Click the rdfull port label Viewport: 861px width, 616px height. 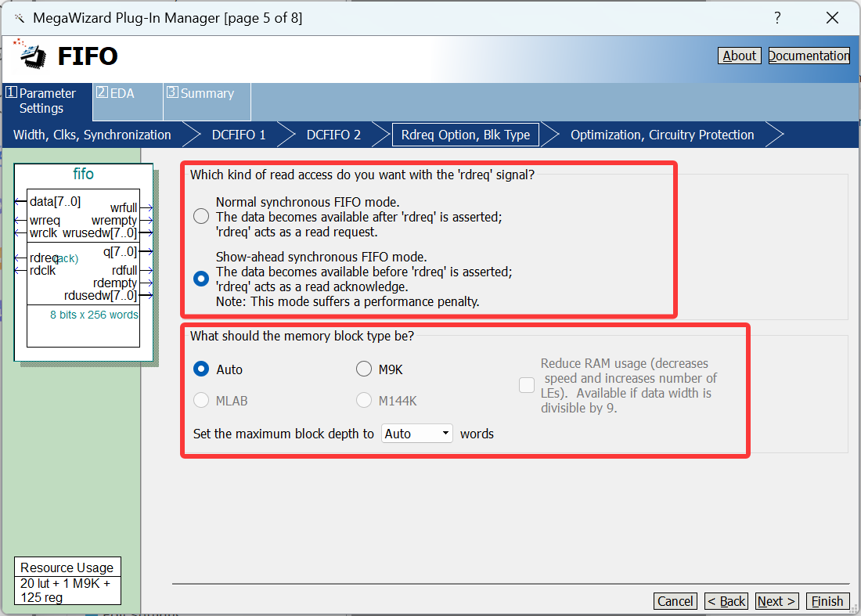(124, 270)
